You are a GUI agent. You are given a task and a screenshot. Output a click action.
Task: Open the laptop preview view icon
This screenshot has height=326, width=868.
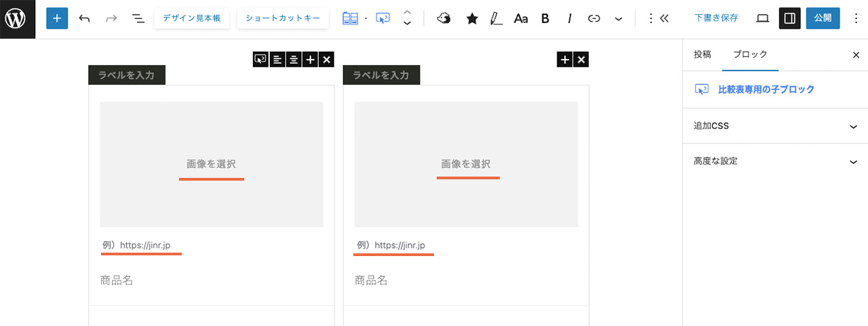click(763, 19)
